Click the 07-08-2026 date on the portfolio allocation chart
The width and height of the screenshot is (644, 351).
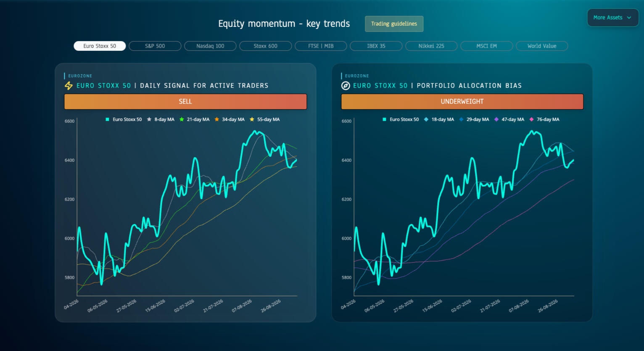[x=519, y=306]
